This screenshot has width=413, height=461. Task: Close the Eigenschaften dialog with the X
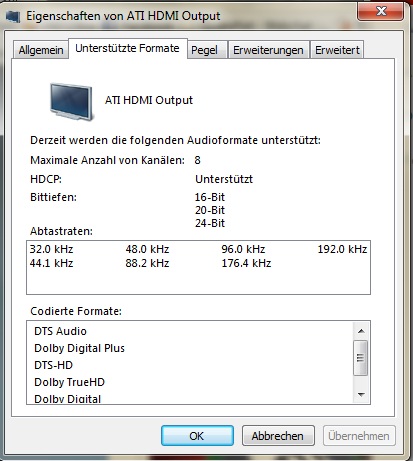click(380, 12)
